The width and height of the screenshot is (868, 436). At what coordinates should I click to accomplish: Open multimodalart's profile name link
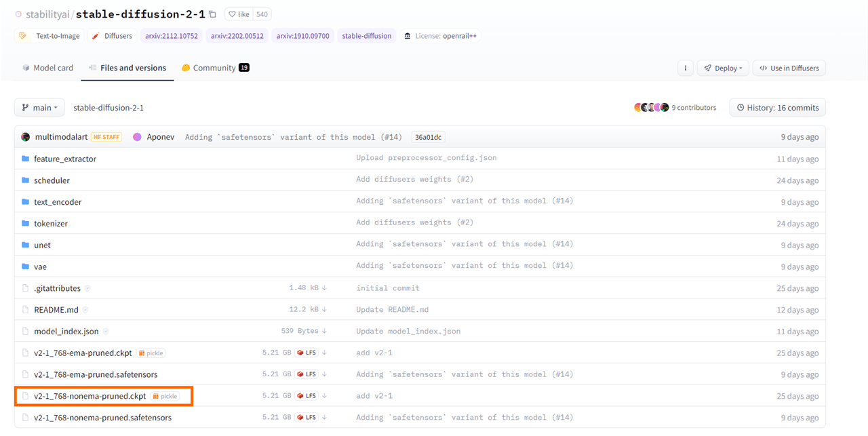(61, 137)
